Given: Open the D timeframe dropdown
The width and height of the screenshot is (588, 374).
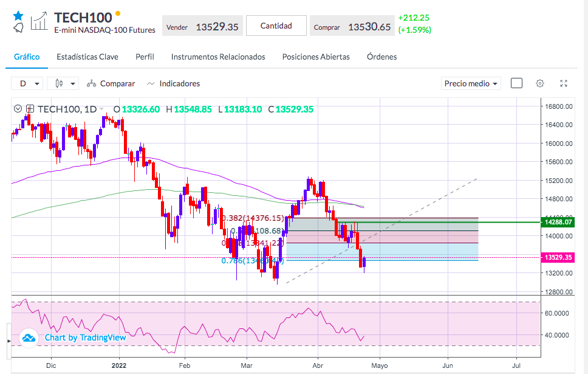Looking at the screenshot, I should click(27, 83).
